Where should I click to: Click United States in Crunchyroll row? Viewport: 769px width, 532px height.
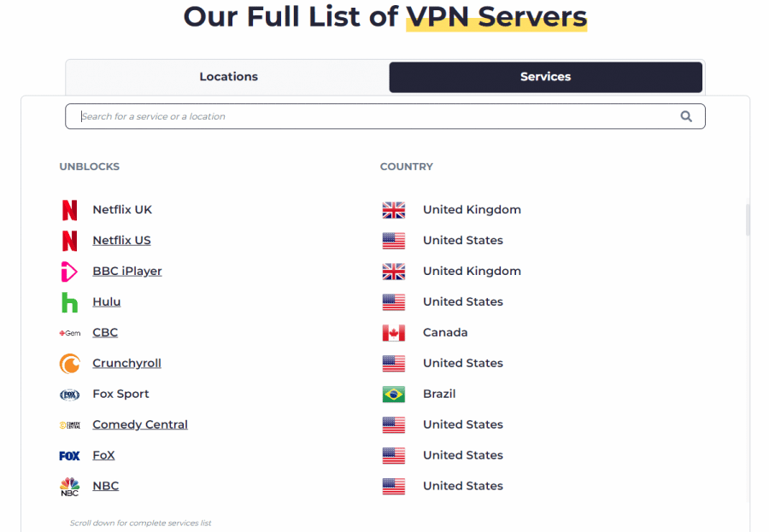pos(463,363)
